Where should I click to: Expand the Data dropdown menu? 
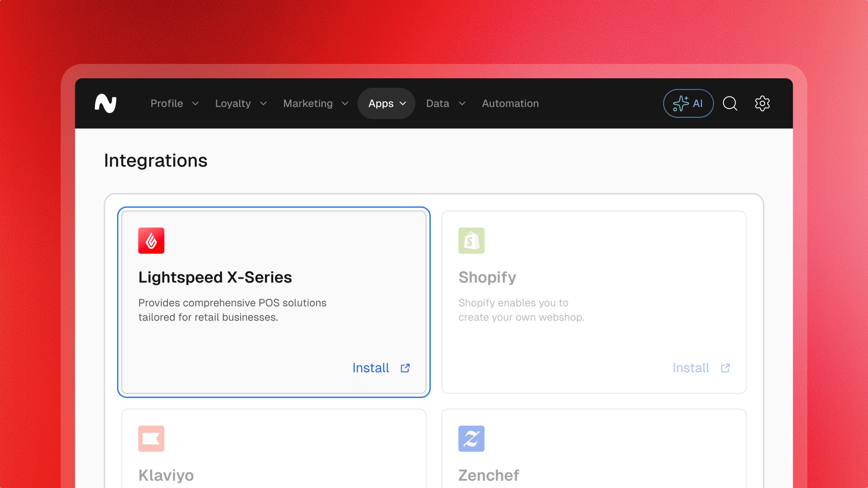[446, 104]
